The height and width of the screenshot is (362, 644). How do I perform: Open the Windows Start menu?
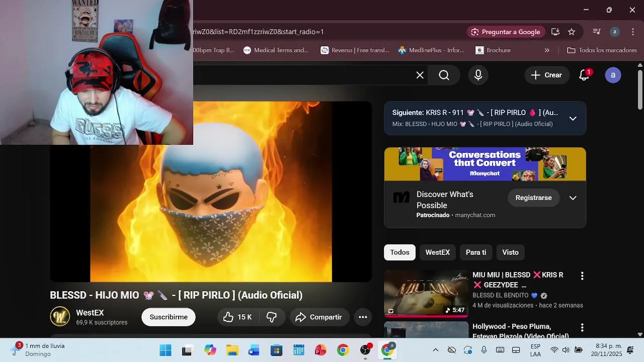click(165, 350)
